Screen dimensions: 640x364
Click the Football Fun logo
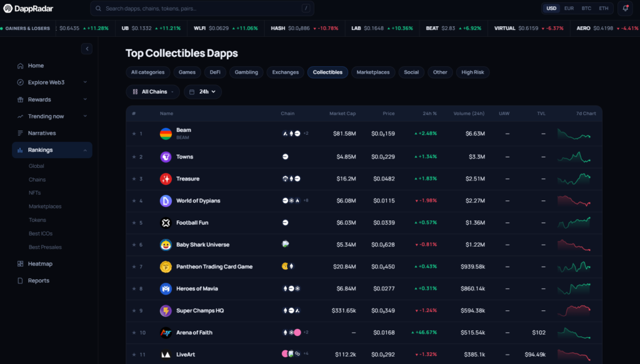click(166, 222)
